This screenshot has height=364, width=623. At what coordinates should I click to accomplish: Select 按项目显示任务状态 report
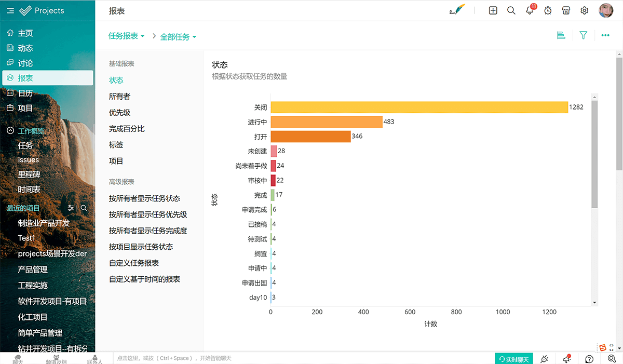tap(141, 247)
